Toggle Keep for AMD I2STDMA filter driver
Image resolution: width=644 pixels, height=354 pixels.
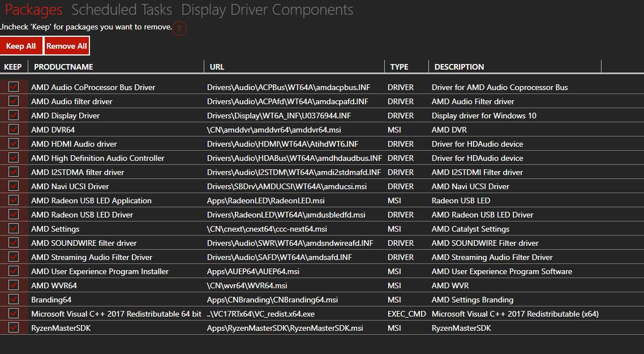[x=14, y=172]
